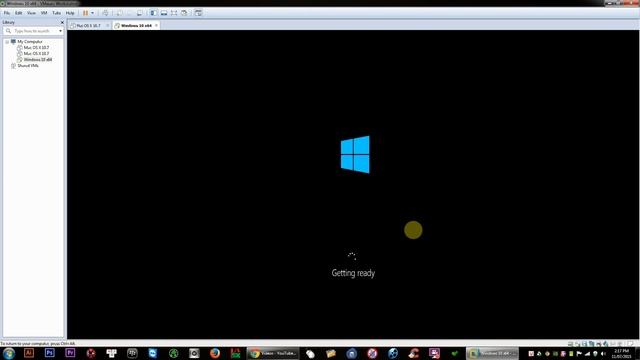
Task: Click the VMware Windows 10 x64 taskbar button
Action: tap(492, 353)
